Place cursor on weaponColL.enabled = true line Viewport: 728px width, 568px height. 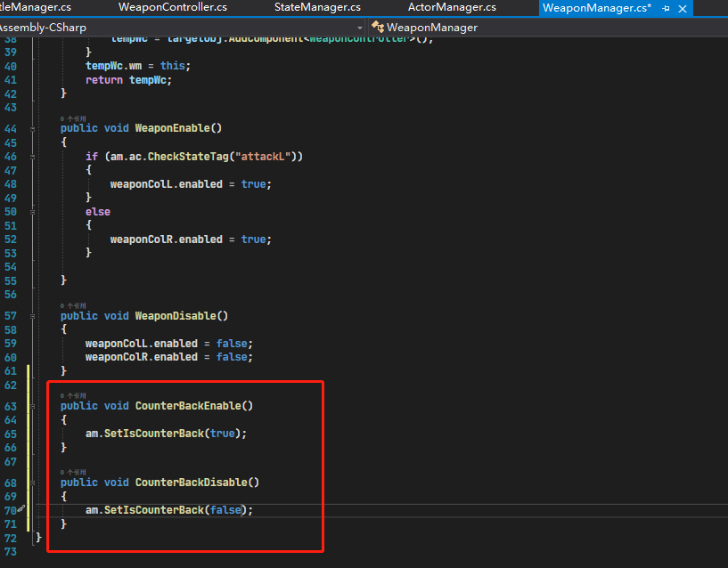[x=191, y=184]
